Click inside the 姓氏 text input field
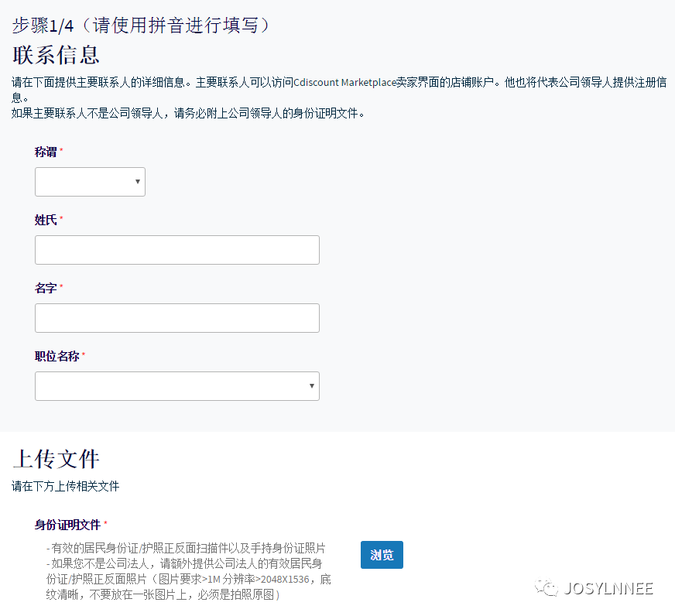Screen dimensions: 675x616 coord(176,249)
